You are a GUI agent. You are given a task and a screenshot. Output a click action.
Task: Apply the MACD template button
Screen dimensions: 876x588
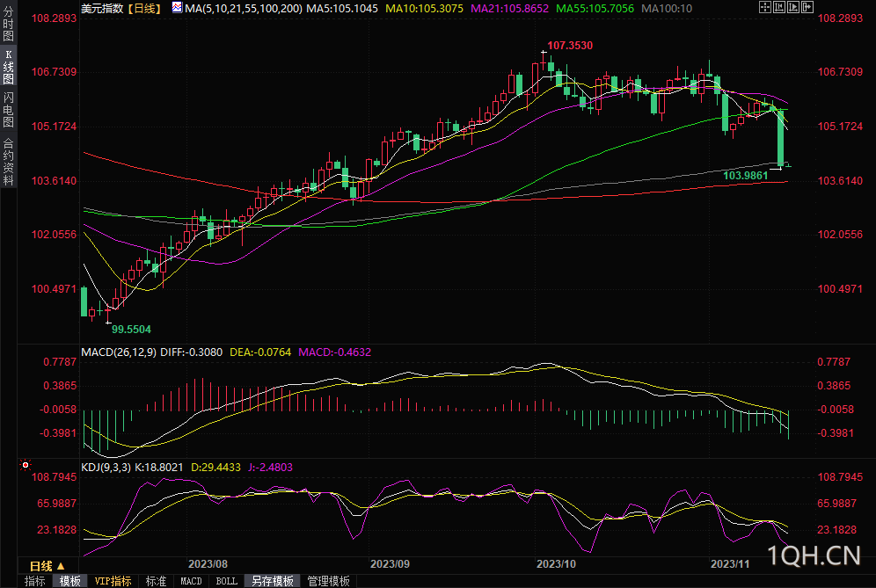(191, 581)
